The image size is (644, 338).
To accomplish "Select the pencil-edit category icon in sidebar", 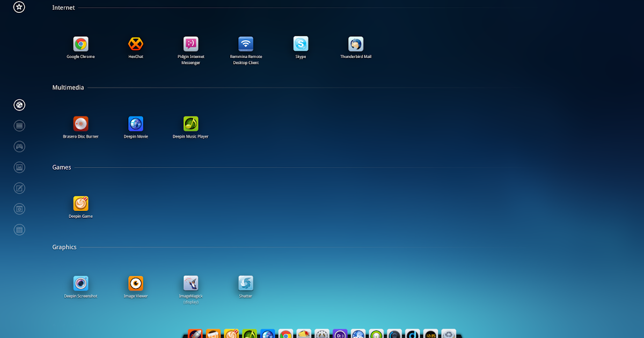I will tap(19, 188).
